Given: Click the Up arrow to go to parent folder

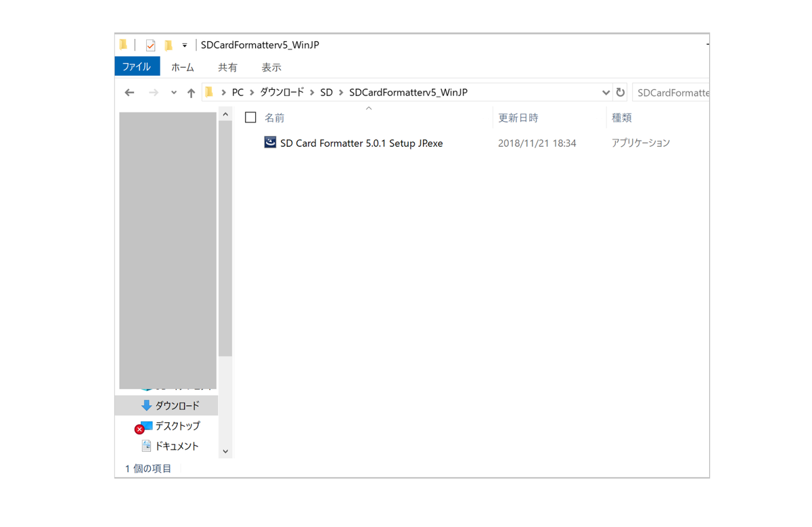Looking at the screenshot, I should pyautogui.click(x=191, y=92).
